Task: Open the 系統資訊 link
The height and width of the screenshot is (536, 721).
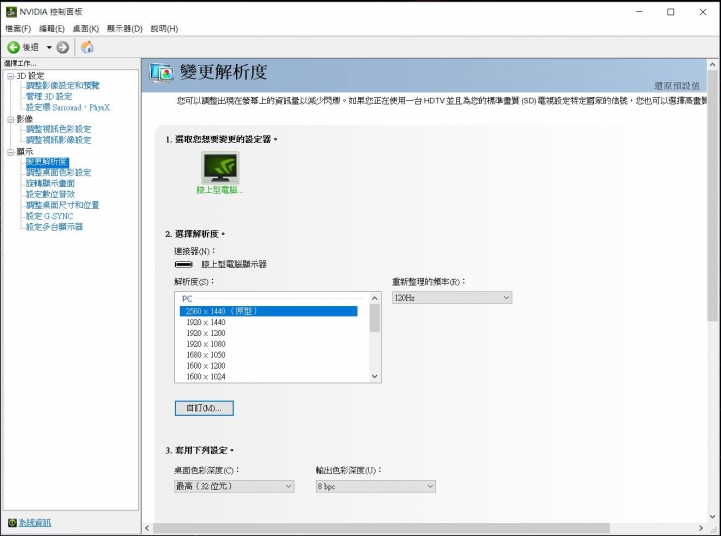Action: (x=34, y=523)
